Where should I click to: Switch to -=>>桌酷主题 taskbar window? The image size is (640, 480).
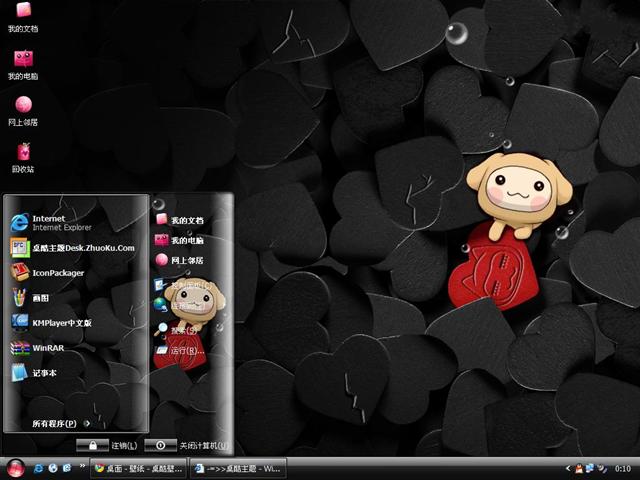238,469
